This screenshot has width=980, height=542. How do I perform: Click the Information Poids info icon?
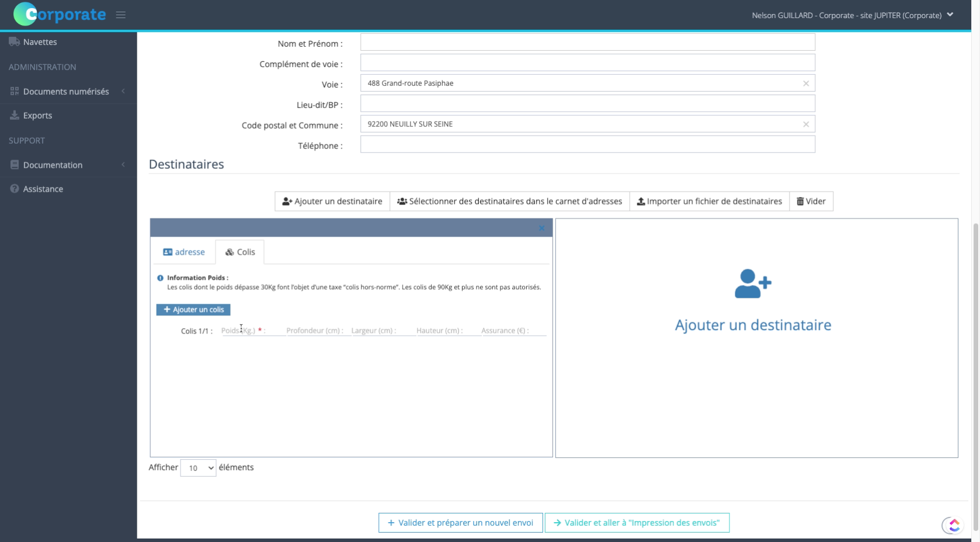(x=160, y=278)
